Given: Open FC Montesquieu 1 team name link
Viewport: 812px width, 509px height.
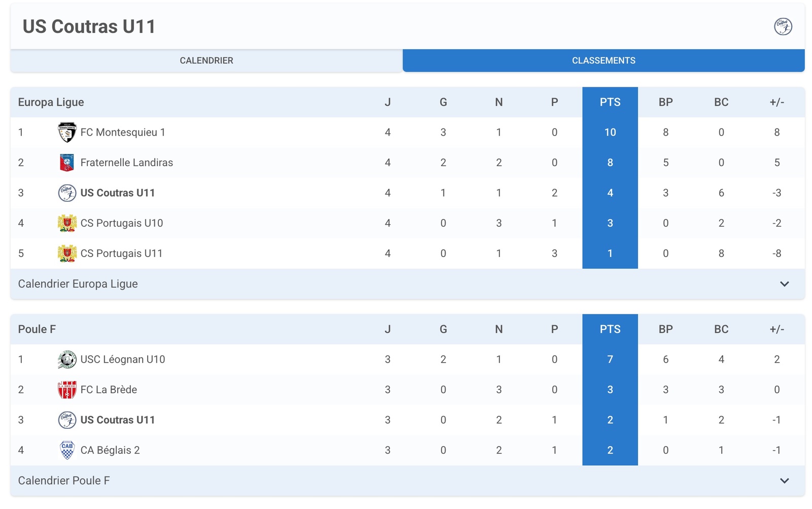Looking at the screenshot, I should pos(123,133).
